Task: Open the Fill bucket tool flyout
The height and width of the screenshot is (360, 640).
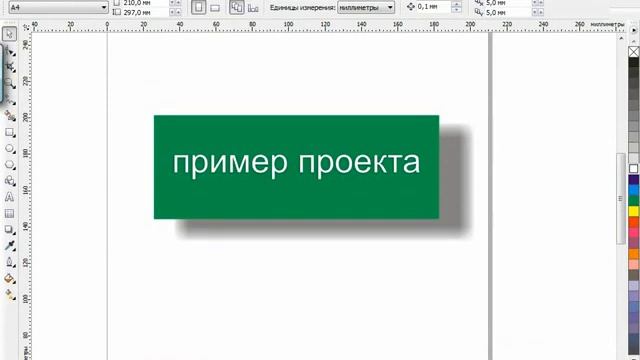Action: 9,279
